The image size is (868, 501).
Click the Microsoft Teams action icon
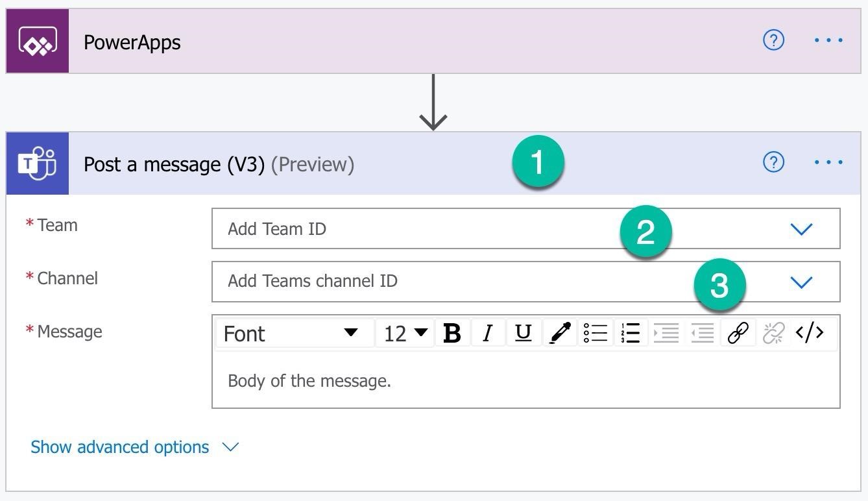38,164
